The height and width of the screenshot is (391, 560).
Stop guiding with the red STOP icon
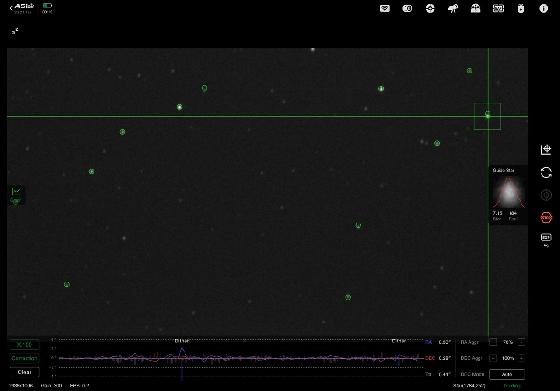click(546, 217)
